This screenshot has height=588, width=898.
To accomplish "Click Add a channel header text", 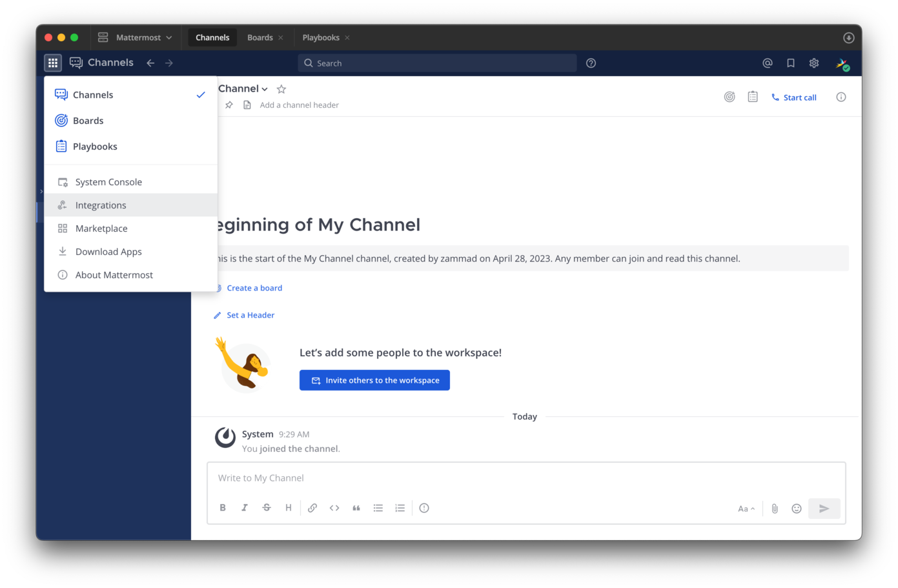I will (299, 105).
